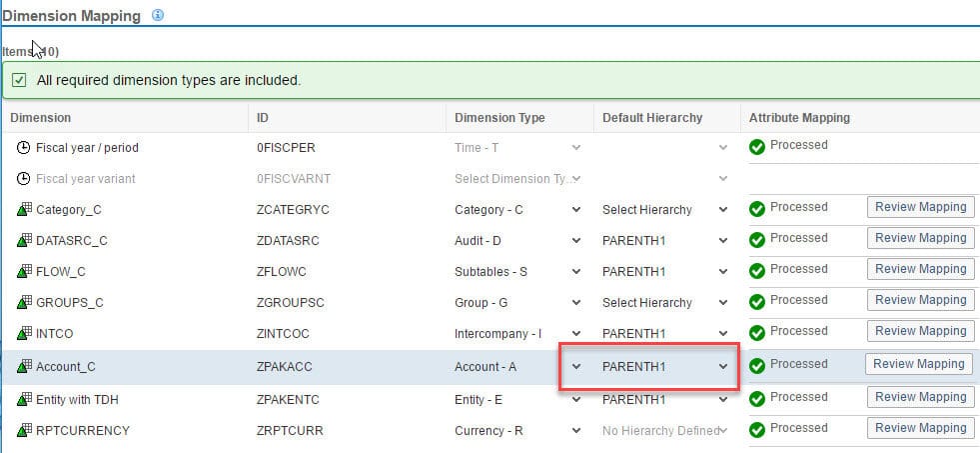Click the Attribute Mapping column header
The height and width of the screenshot is (453, 980).
799,118
